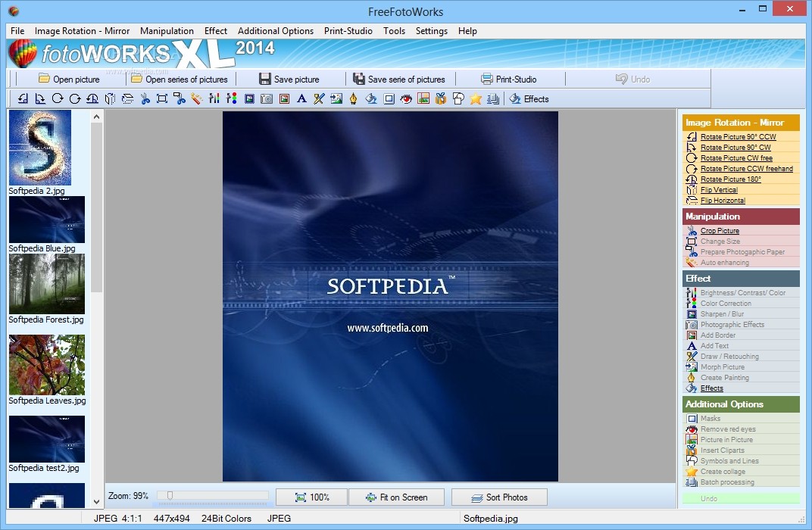Open the Settings menu

432,31
